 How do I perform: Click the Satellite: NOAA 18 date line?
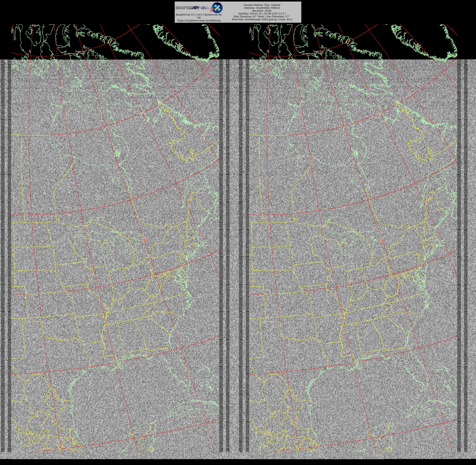pyautogui.click(x=262, y=14)
